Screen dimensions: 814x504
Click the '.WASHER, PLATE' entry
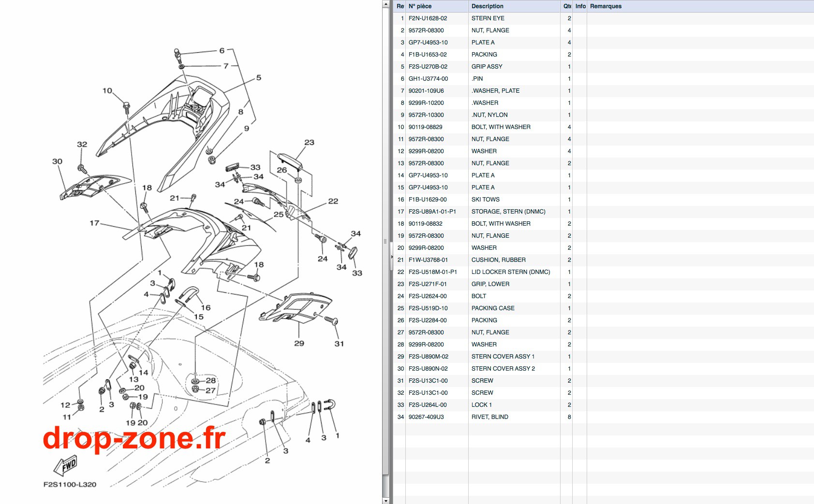pyautogui.click(x=495, y=91)
